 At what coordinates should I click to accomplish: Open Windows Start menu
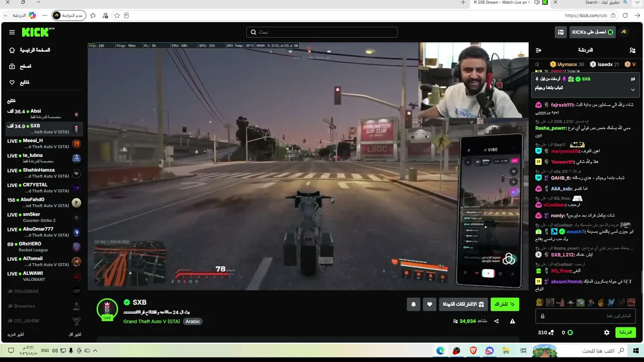point(636,350)
